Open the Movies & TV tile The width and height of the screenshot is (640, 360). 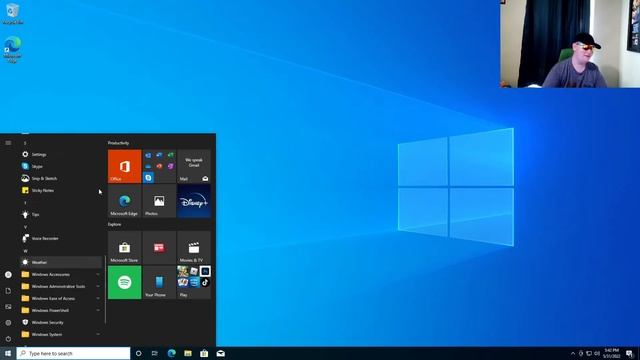tap(194, 247)
